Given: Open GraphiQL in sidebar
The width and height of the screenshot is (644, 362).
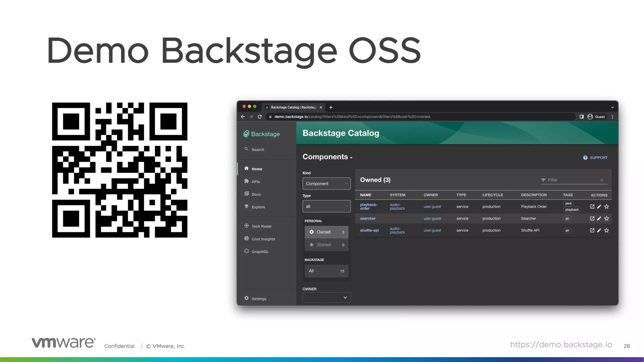Looking at the screenshot, I should pos(260,251).
